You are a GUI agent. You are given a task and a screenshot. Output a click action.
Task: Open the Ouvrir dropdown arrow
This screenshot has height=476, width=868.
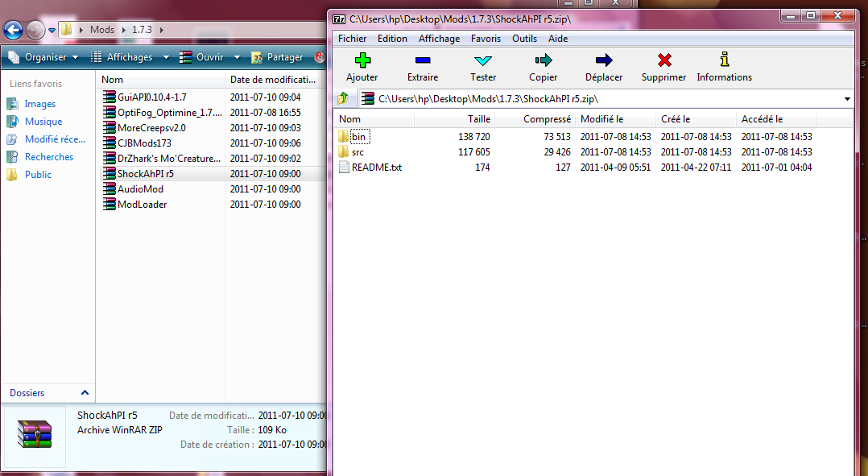[x=237, y=57]
